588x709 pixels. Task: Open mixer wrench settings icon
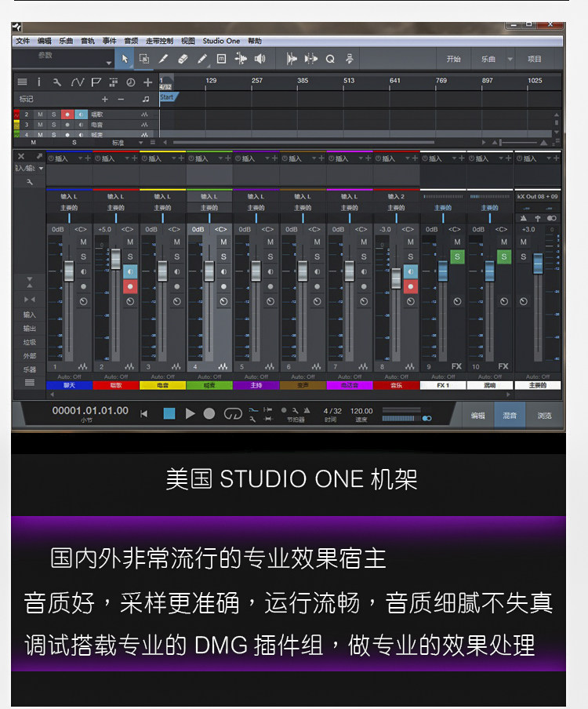[29, 182]
